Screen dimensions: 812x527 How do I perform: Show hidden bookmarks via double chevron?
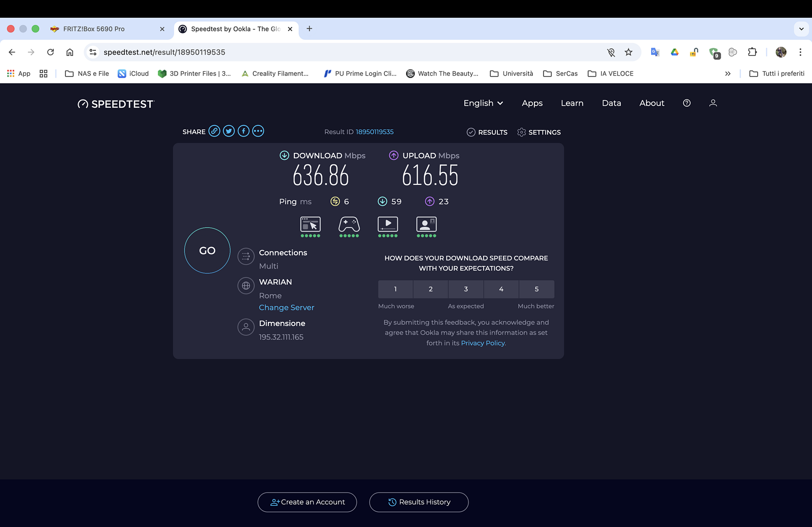pyautogui.click(x=728, y=74)
